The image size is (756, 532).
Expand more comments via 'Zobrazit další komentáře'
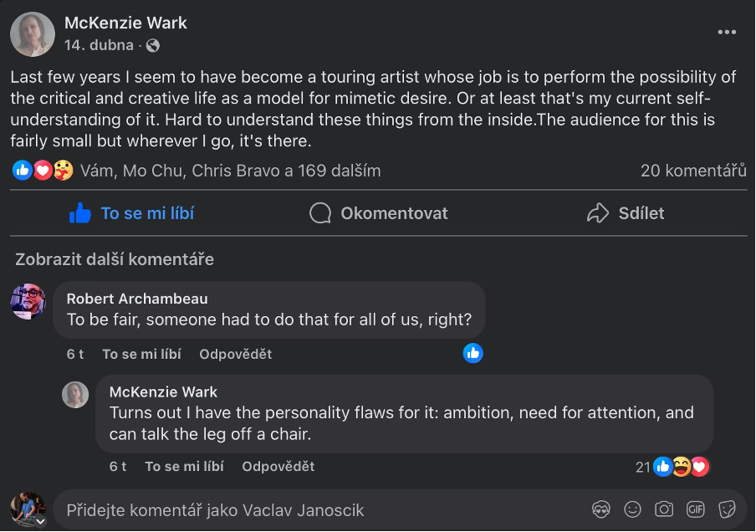(x=115, y=259)
